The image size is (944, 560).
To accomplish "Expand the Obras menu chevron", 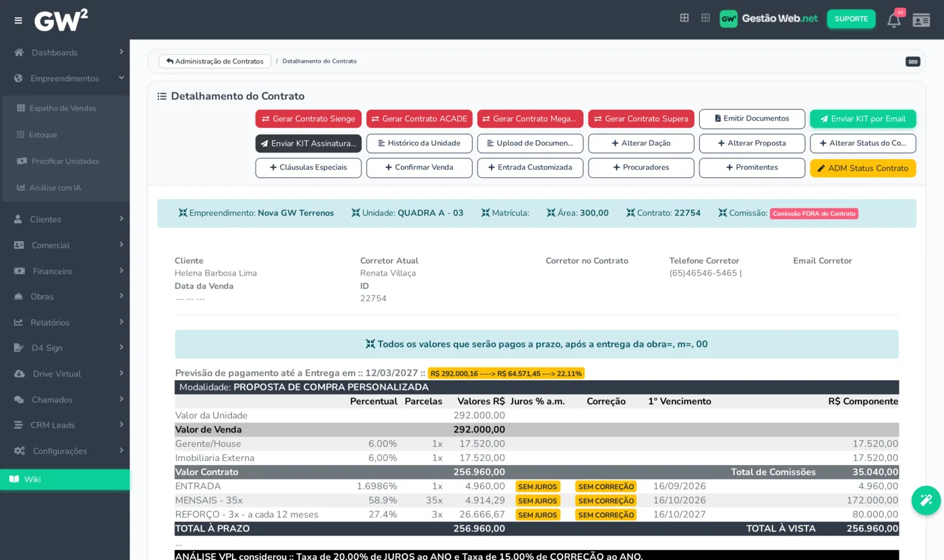I will [121, 296].
